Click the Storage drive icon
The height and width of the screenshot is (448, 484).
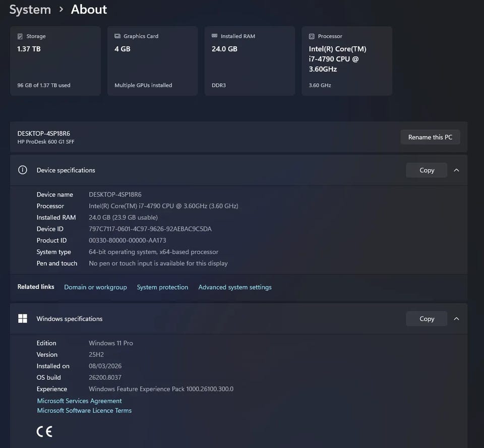[20, 36]
